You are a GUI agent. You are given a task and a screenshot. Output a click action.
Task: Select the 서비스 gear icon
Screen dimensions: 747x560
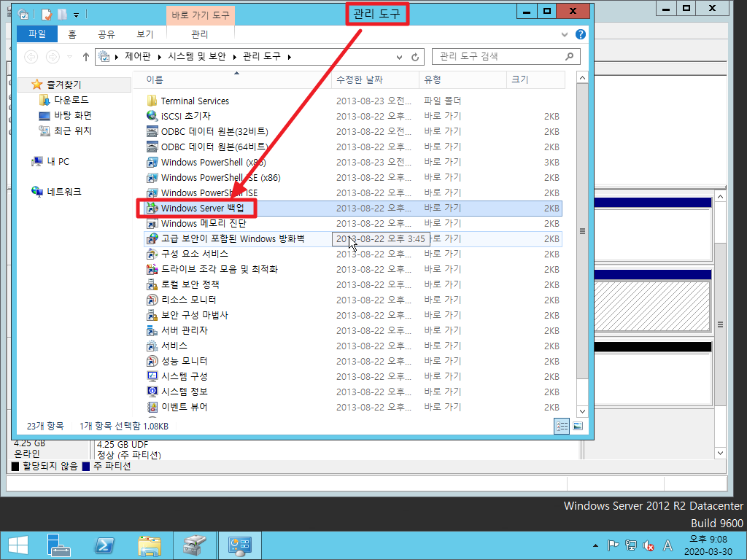[152, 346]
